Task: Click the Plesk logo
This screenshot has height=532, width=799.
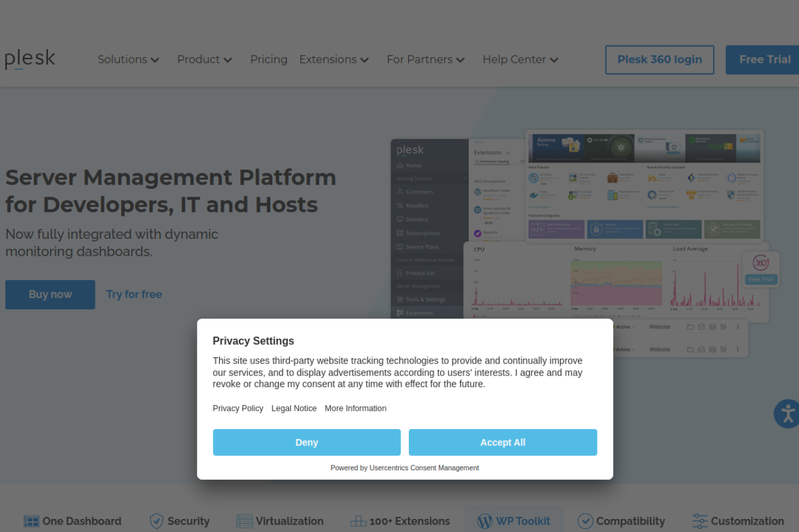Action: pos(30,59)
